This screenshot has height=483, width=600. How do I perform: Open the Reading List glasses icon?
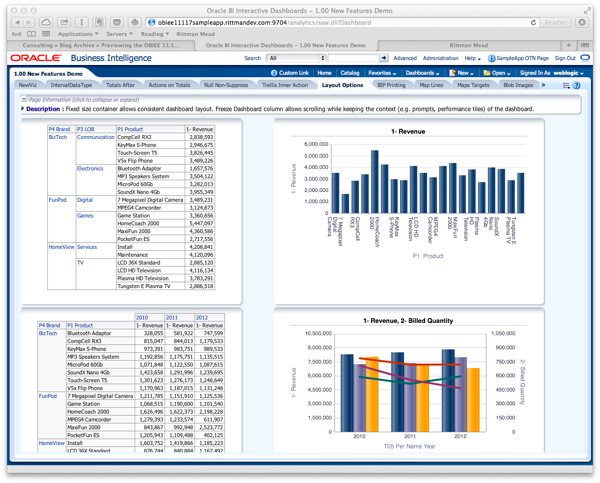(17, 34)
